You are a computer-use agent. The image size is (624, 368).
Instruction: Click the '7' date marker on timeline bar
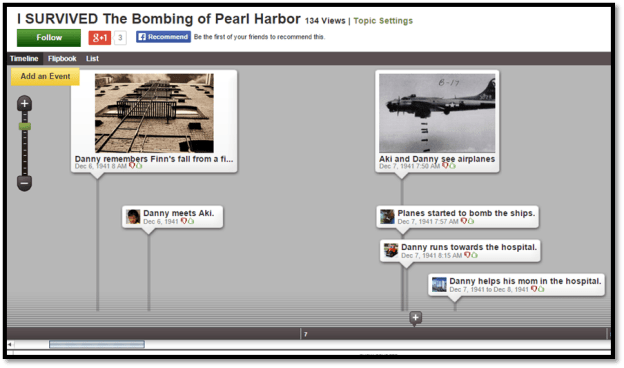305,334
